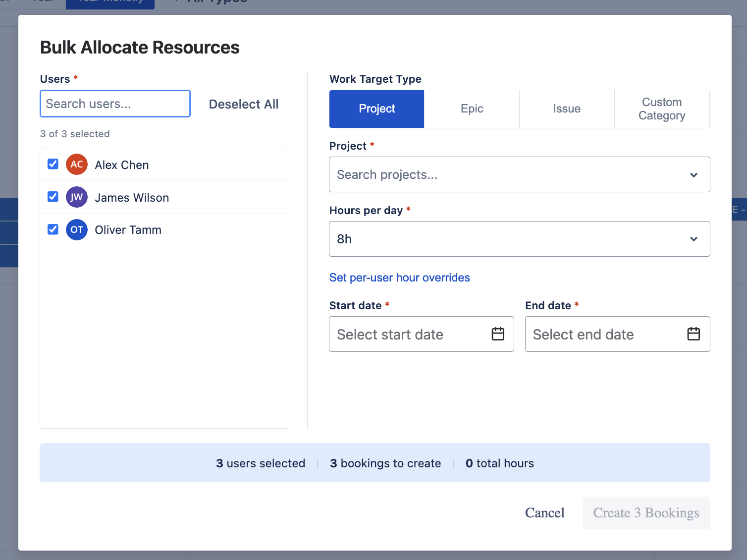Click inside the Search users field
The height and width of the screenshot is (560, 747).
coord(115,104)
